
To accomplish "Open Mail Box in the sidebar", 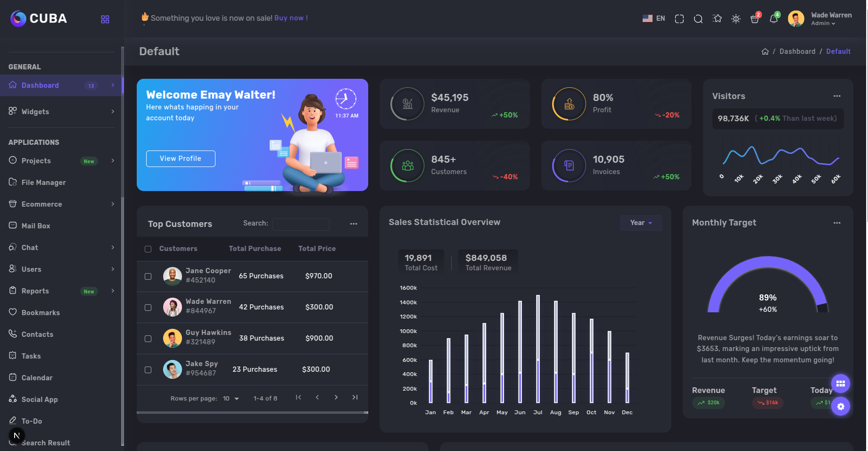I will (36, 226).
